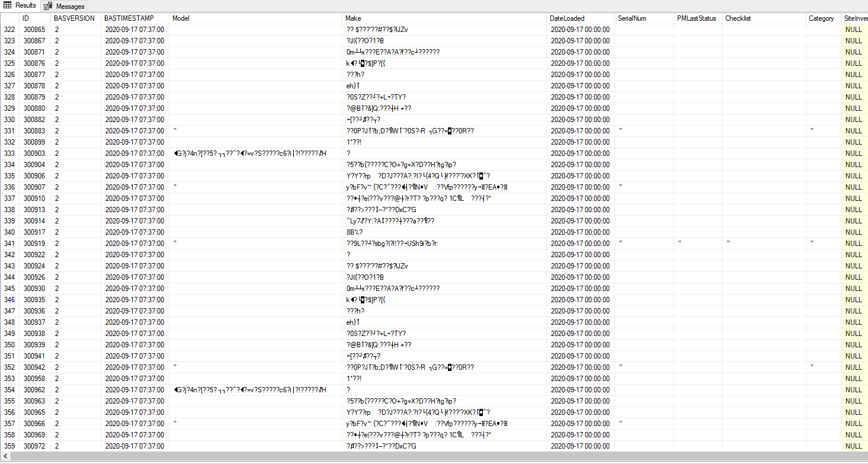This screenshot has width=868, height=464.
Task: Click row number 322 header
Action: coord(10,30)
